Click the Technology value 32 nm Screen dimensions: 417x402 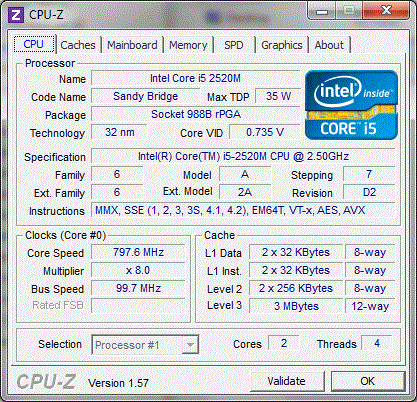[x=119, y=132]
